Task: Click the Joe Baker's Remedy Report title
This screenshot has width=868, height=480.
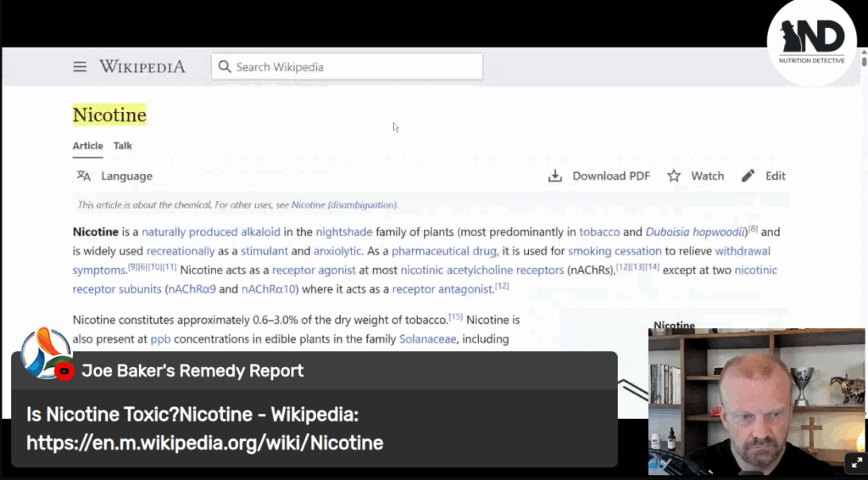Action: tap(192, 371)
